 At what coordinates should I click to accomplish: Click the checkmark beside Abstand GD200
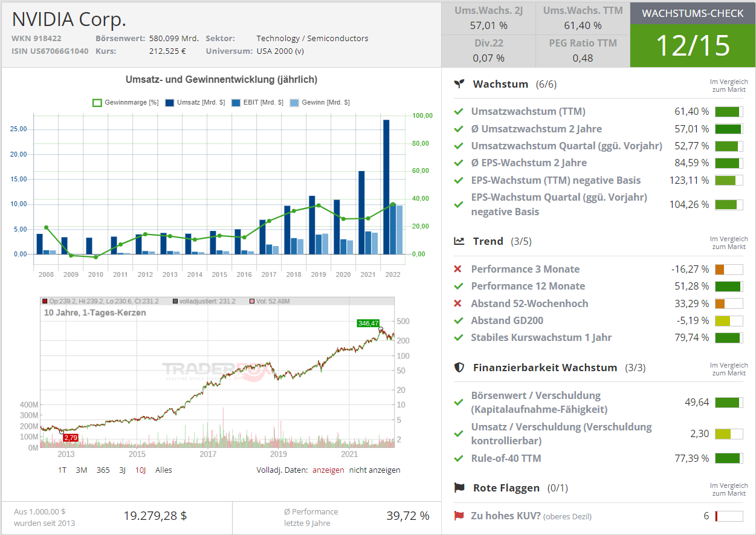pyautogui.click(x=459, y=320)
